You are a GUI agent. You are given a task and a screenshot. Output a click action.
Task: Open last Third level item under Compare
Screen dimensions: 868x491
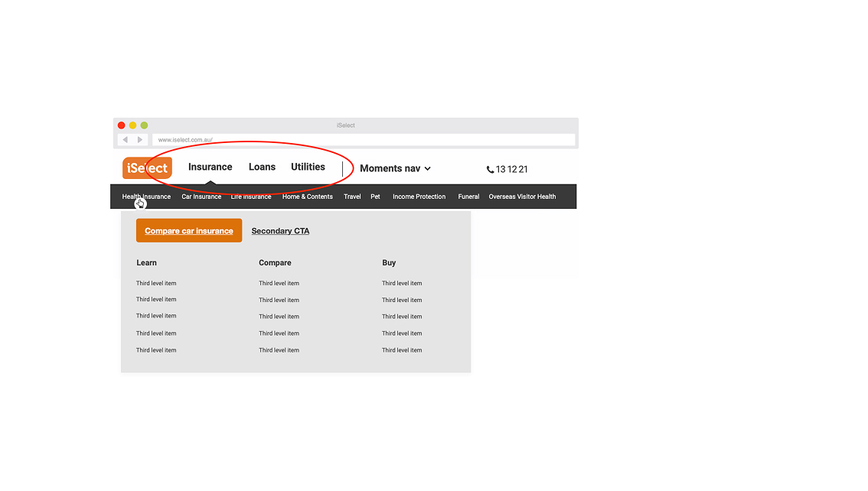pyautogui.click(x=279, y=350)
